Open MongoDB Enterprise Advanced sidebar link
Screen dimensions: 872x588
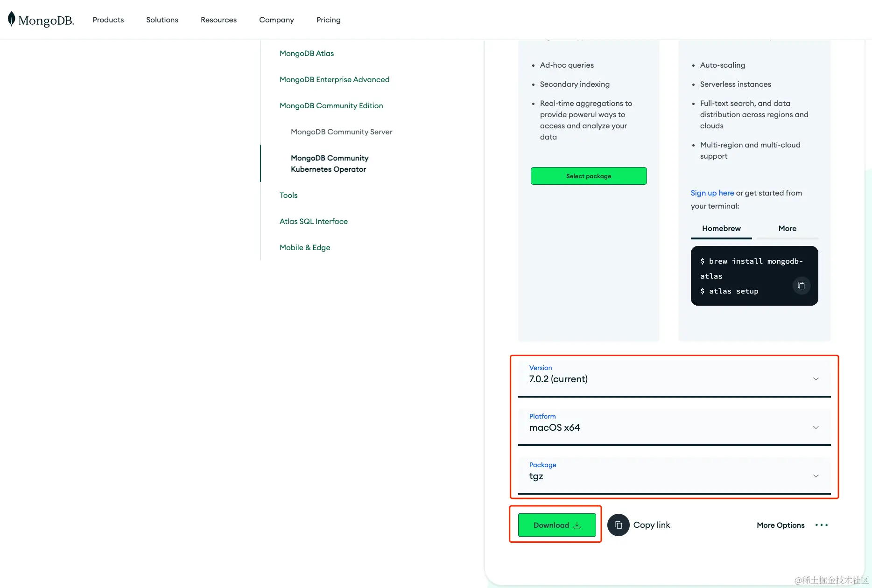pos(334,79)
